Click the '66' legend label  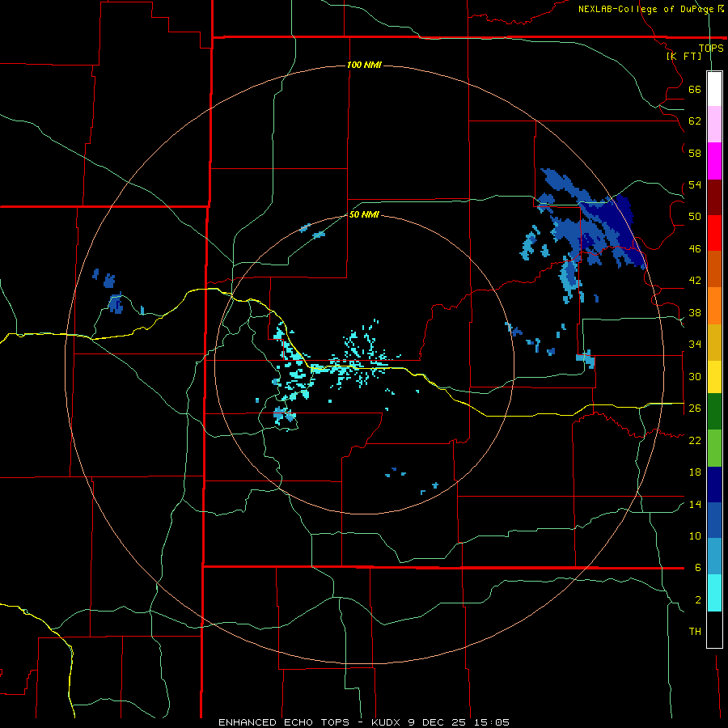(x=695, y=90)
